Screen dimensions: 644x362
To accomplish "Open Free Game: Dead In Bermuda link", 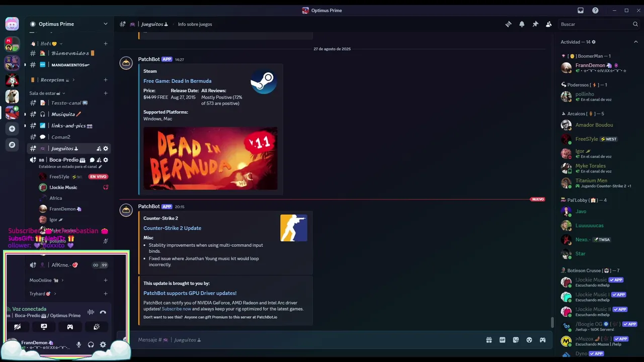I will [177, 81].
